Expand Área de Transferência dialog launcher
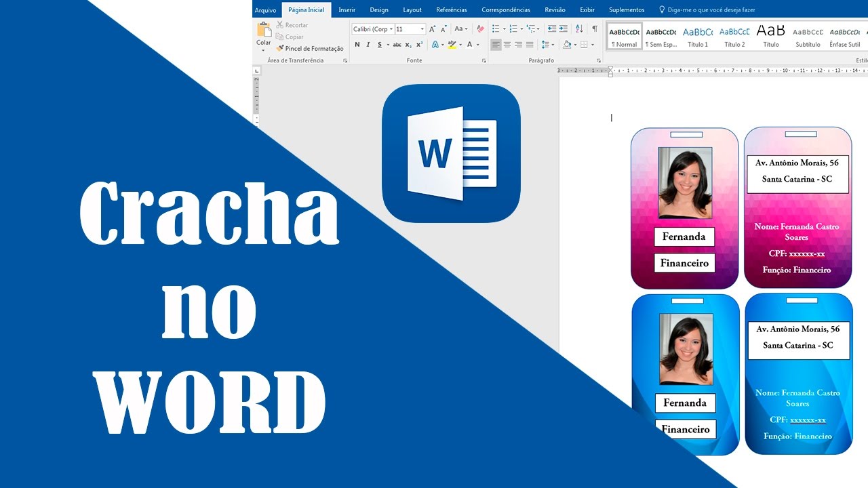This screenshot has height=488, width=868. pyautogui.click(x=345, y=60)
